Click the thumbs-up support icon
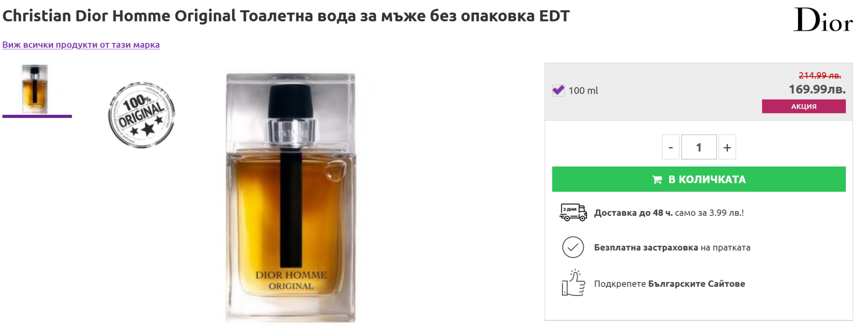The image size is (868, 331). coord(573,283)
